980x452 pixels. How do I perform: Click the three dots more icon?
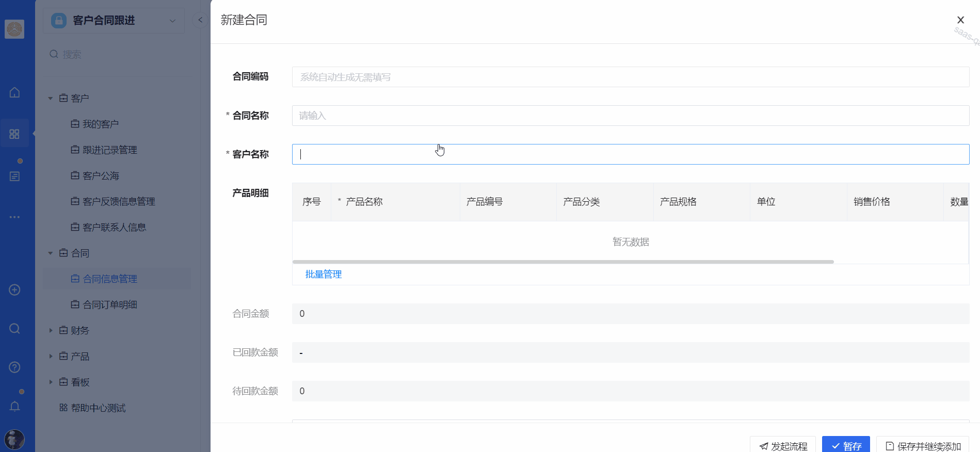click(14, 217)
